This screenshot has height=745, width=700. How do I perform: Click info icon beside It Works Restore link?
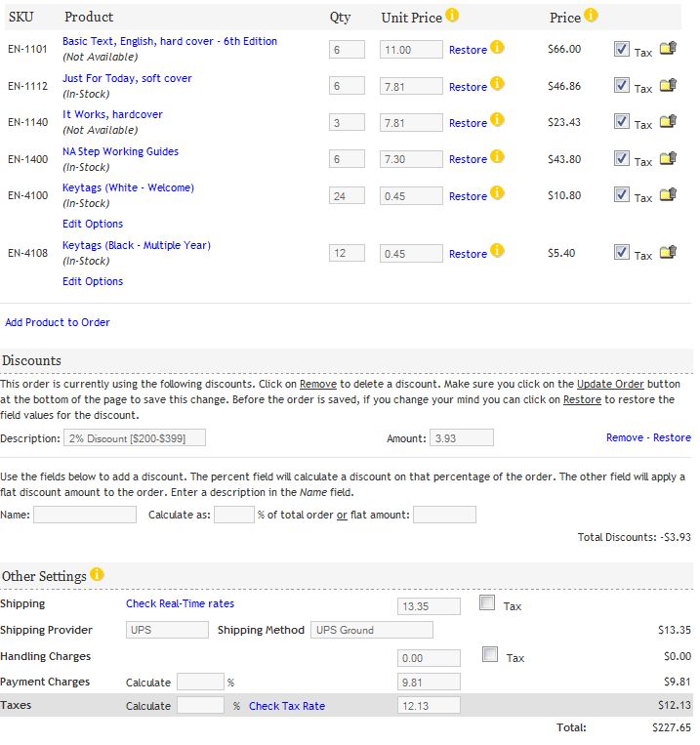(x=497, y=121)
